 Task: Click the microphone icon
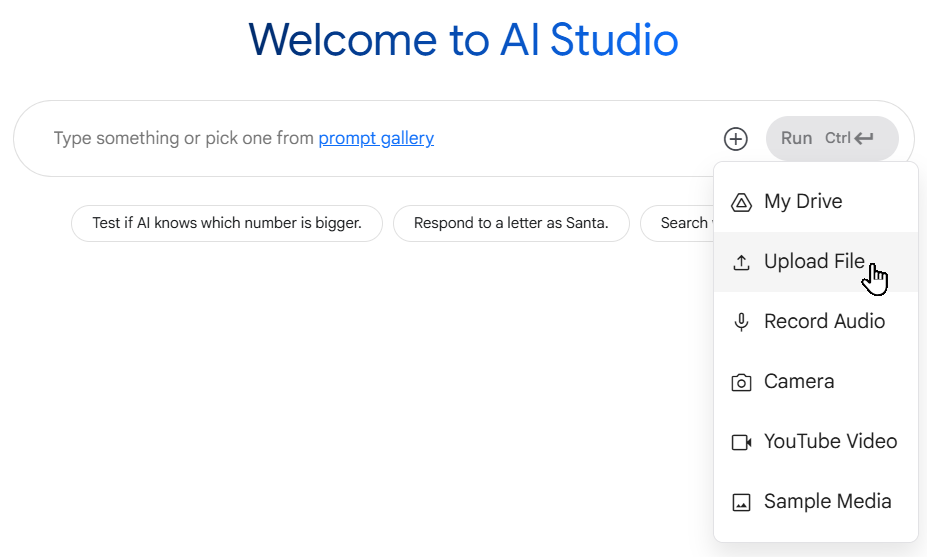[x=741, y=322]
